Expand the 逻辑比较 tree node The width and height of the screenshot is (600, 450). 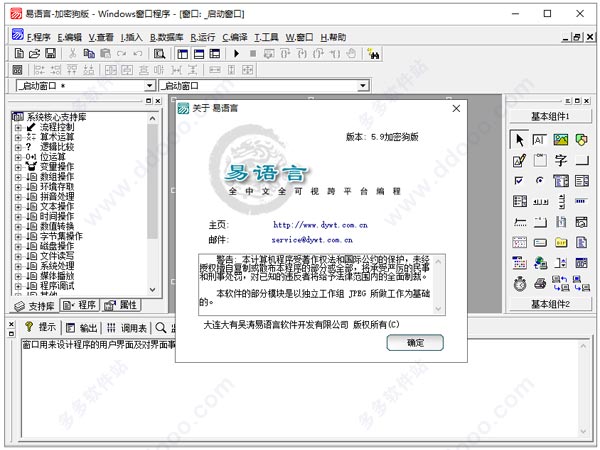[x=18, y=147]
